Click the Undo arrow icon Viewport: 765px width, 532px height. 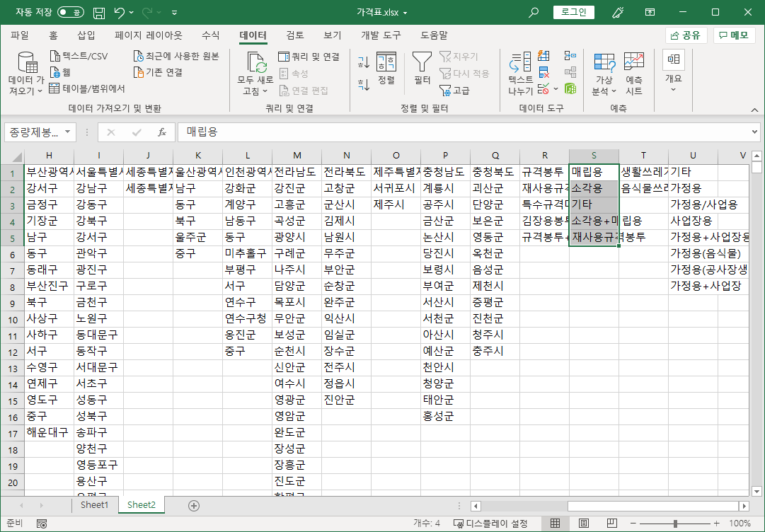[120, 13]
